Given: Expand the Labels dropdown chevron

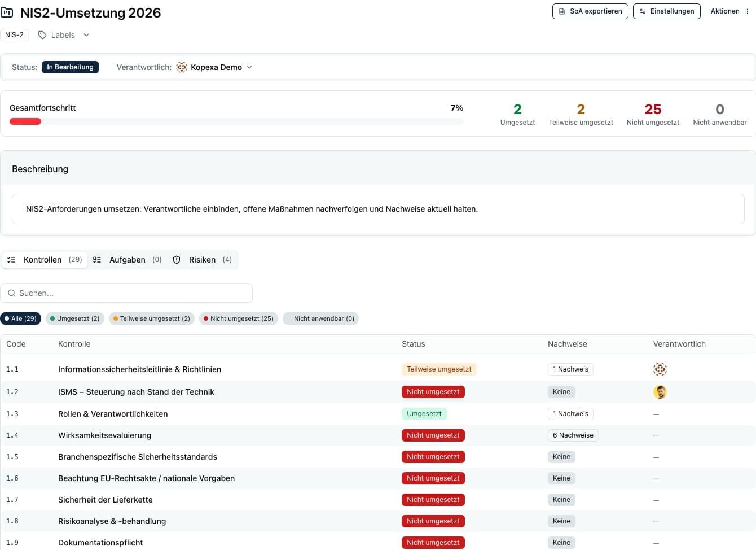Looking at the screenshot, I should coord(86,35).
